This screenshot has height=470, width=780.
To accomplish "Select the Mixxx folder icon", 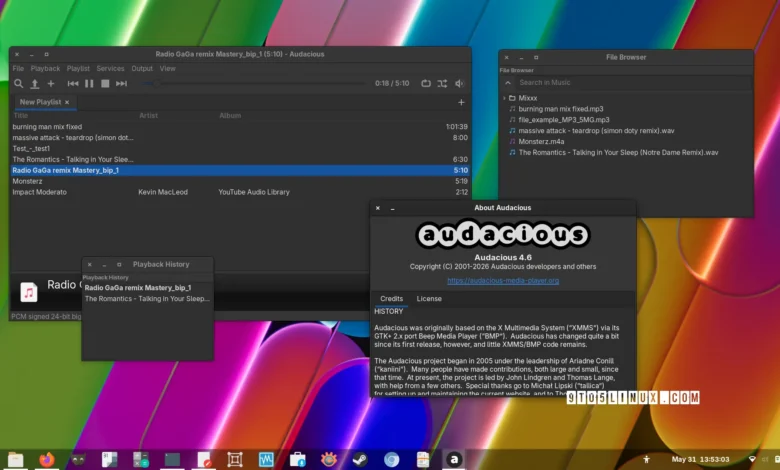I will [512, 98].
